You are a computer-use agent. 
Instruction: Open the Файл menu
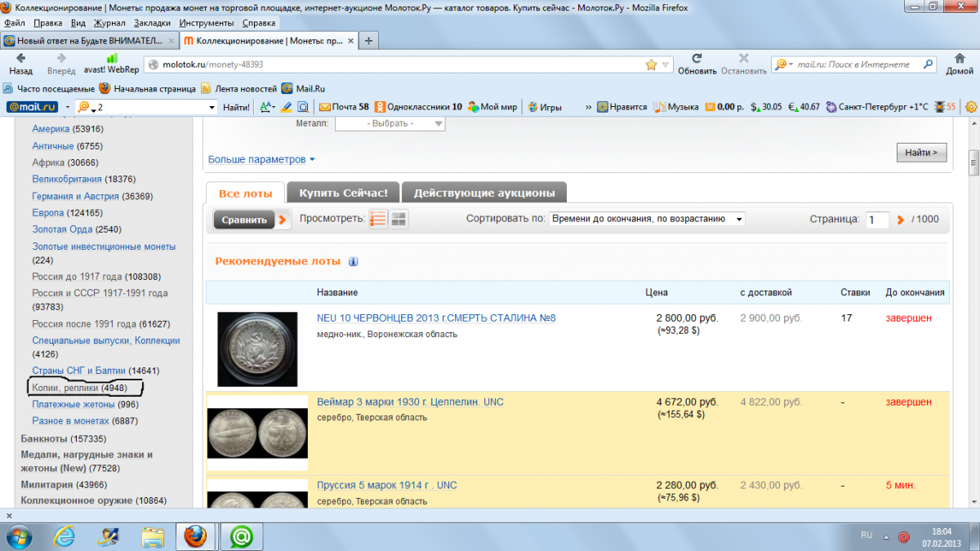[15, 24]
